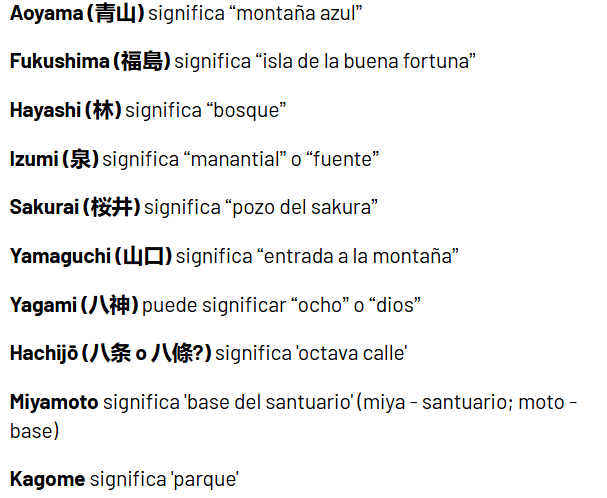Click the word "manantial" in the Izumi line

pos(235,159)
